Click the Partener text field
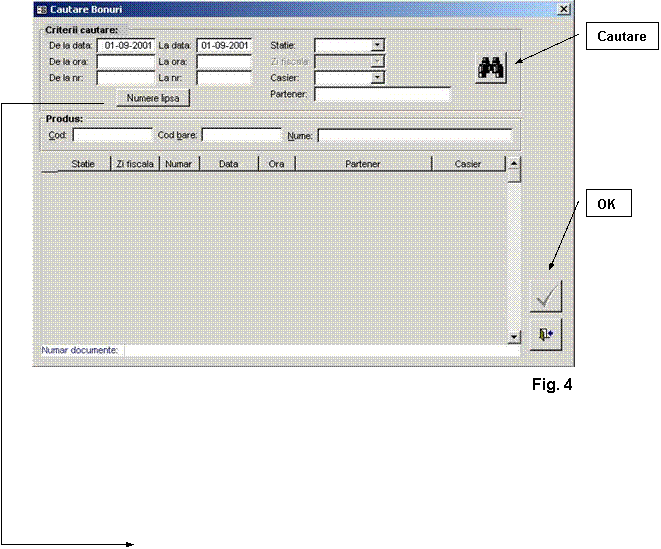661x549 pixels. 382,94
